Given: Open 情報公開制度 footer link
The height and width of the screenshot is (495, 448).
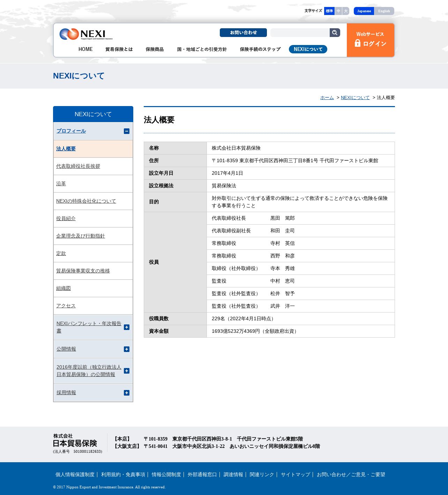Looking at the screenshot, I should tap(166, 474).
